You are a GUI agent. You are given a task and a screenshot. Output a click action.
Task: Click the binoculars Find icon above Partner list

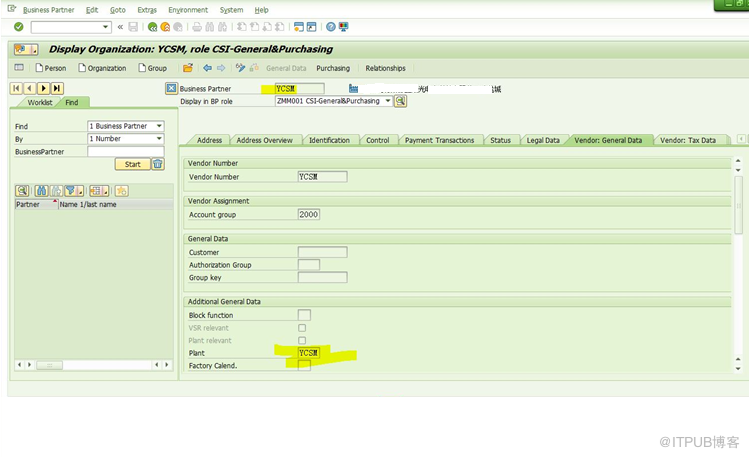click(x=41, y=191)
